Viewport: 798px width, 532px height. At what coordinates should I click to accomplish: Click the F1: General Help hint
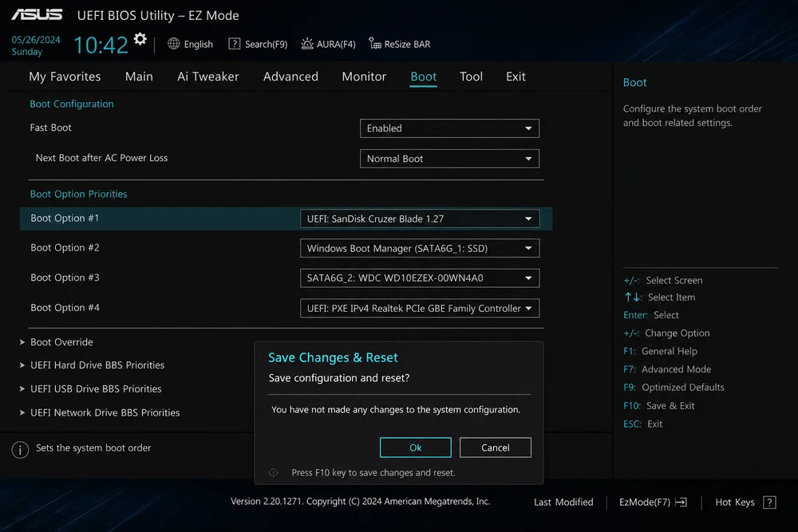(x=660, y=352)
